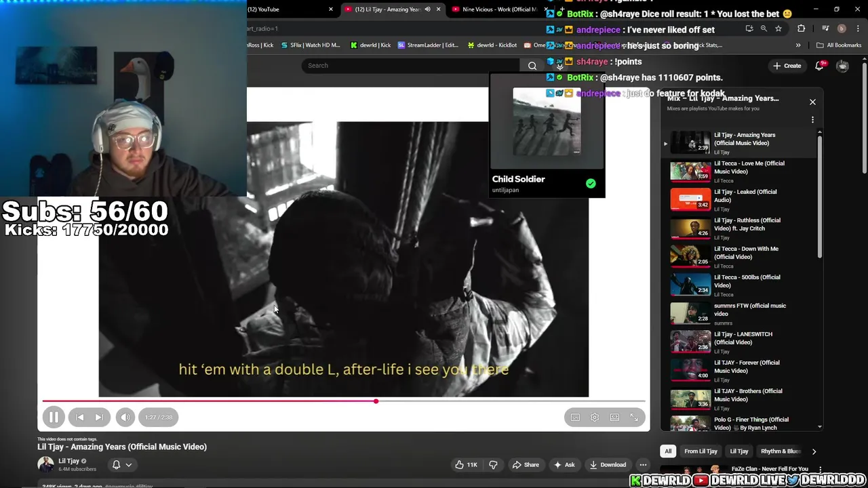Open the StreamLadder bookmark
The width and height of the screenshot is (868, 488).
pos(428,45)
